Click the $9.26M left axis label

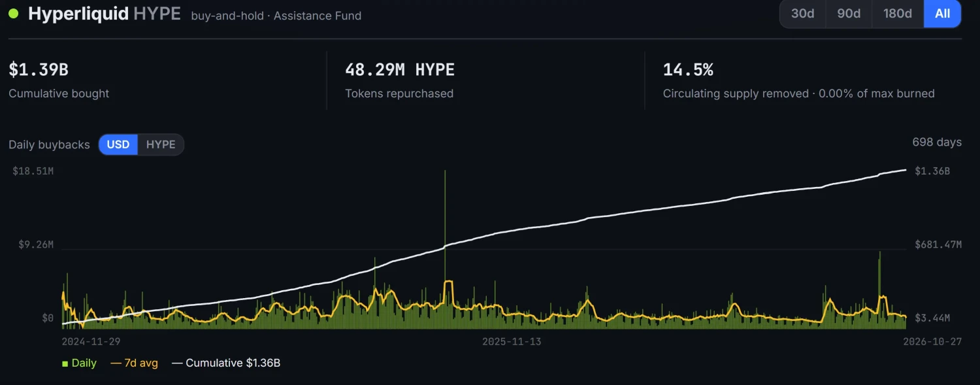(x=35, y=244)
